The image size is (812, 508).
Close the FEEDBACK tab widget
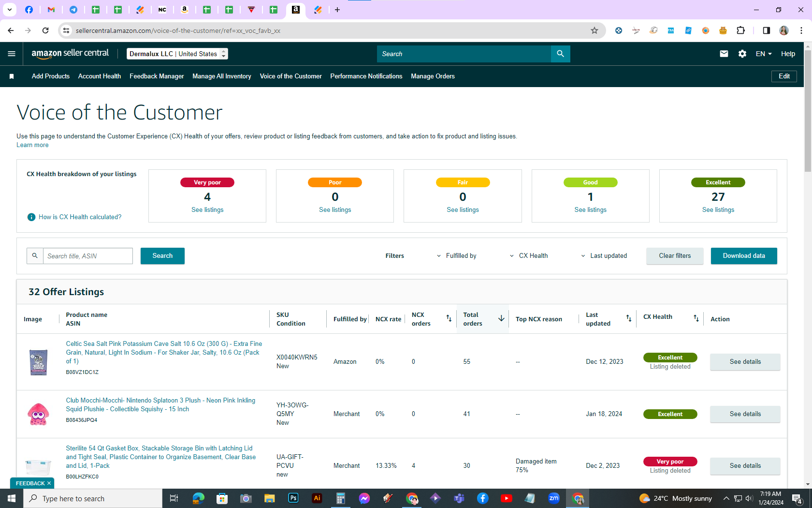tap(49, 483)
